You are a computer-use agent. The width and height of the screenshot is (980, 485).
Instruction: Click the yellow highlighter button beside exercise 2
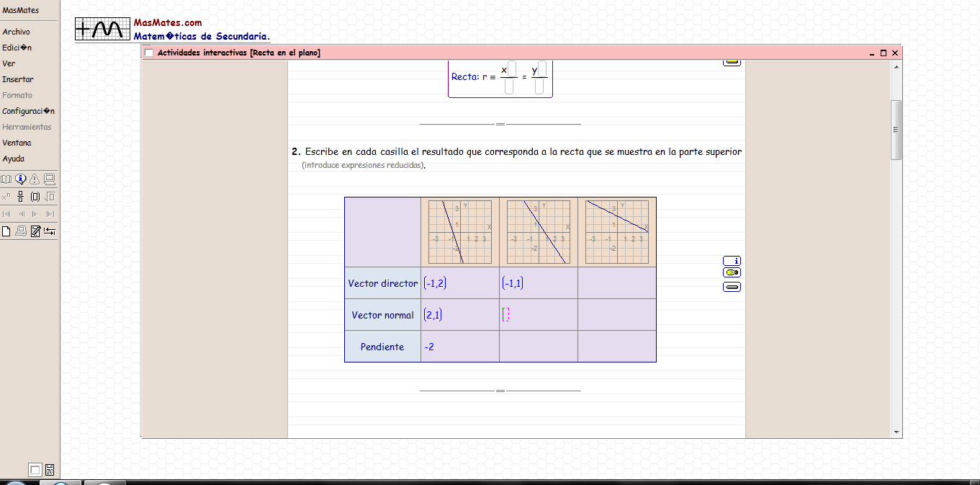click(732, 273)
